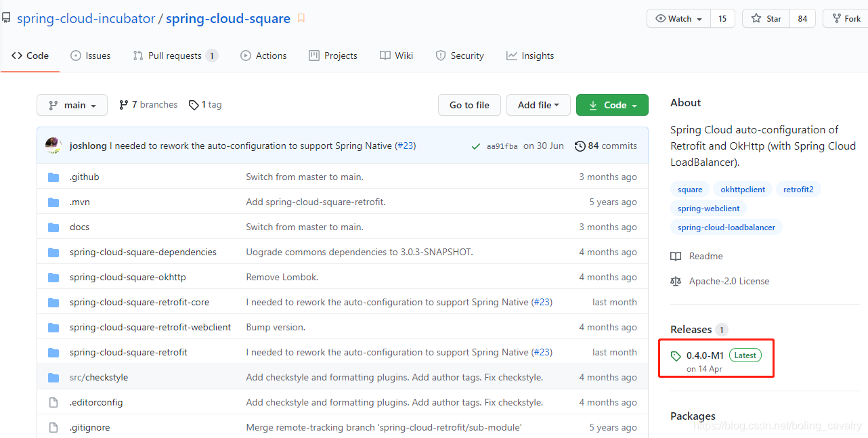The image size is (868, 438).
Task: Click the Go to file button
Action: click(469, 105)
